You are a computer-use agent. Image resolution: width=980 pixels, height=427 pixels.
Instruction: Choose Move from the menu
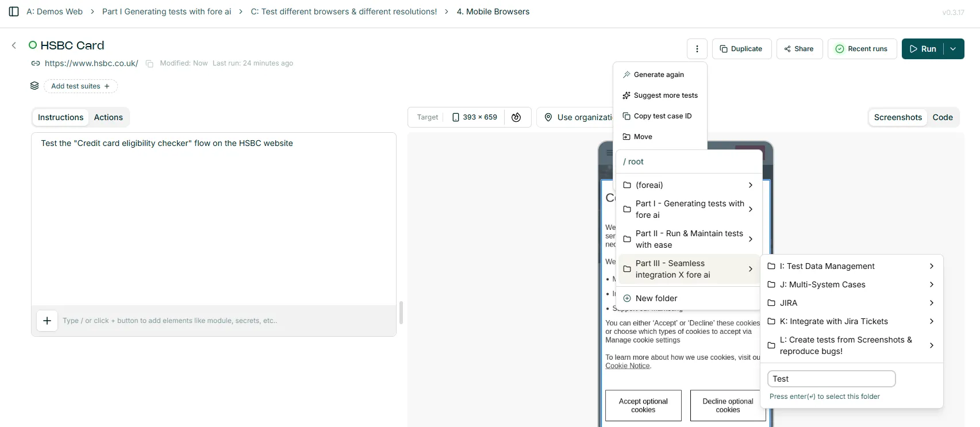pos(660,137)
